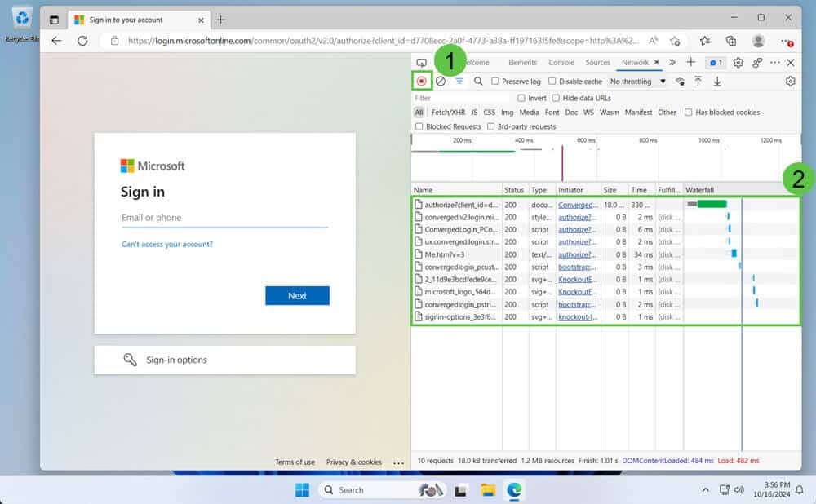
Task: Show hidden system tray icons chevron
Action: tap(705, 489)
